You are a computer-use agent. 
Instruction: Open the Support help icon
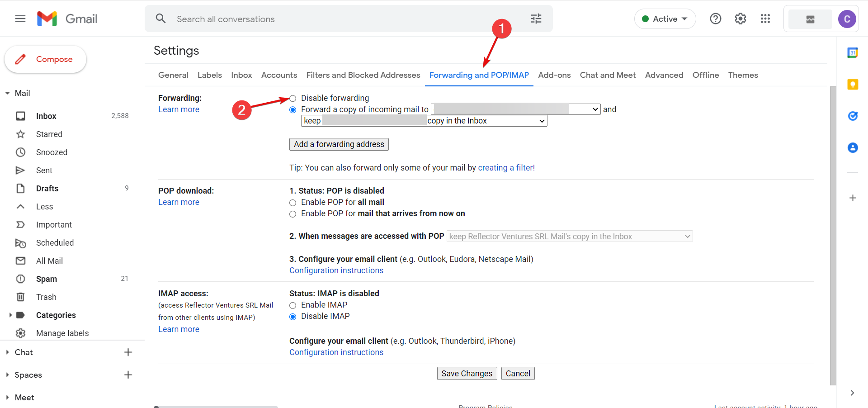[715, 19]
